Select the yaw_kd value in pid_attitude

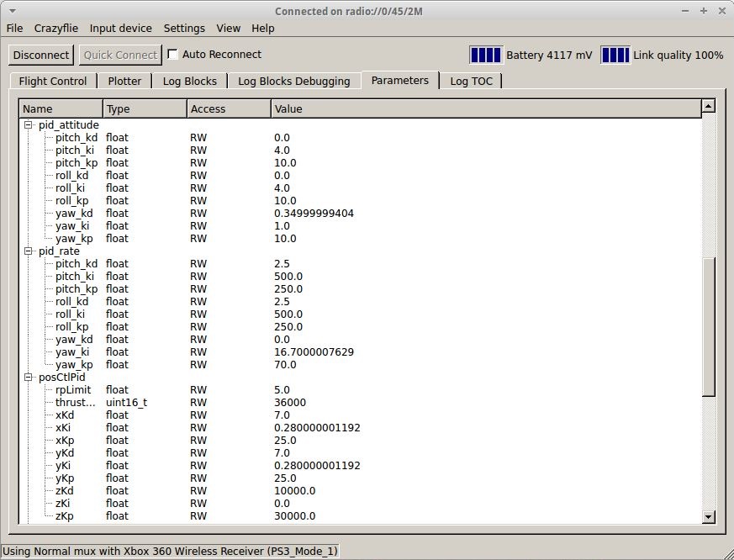pos(314,213)
